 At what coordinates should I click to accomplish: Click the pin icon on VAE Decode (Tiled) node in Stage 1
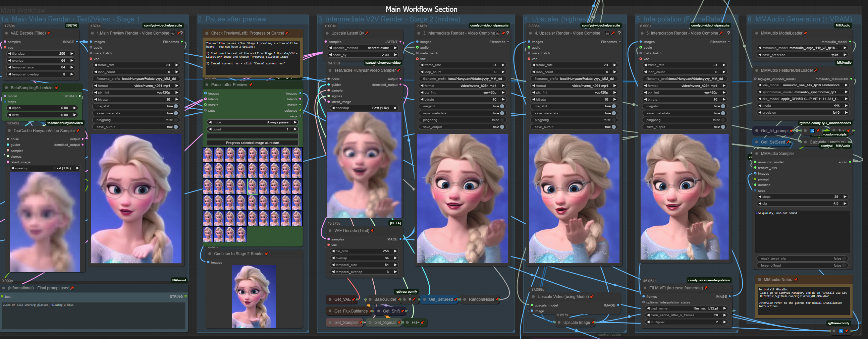tap(49, 33)
